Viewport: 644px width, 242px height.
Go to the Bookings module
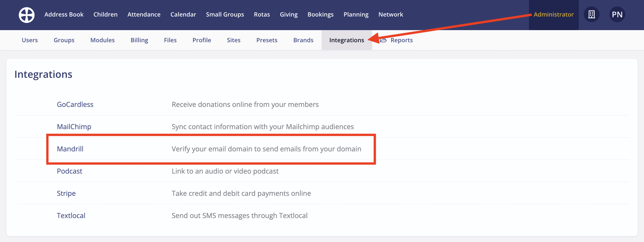(x=321, y=15)
